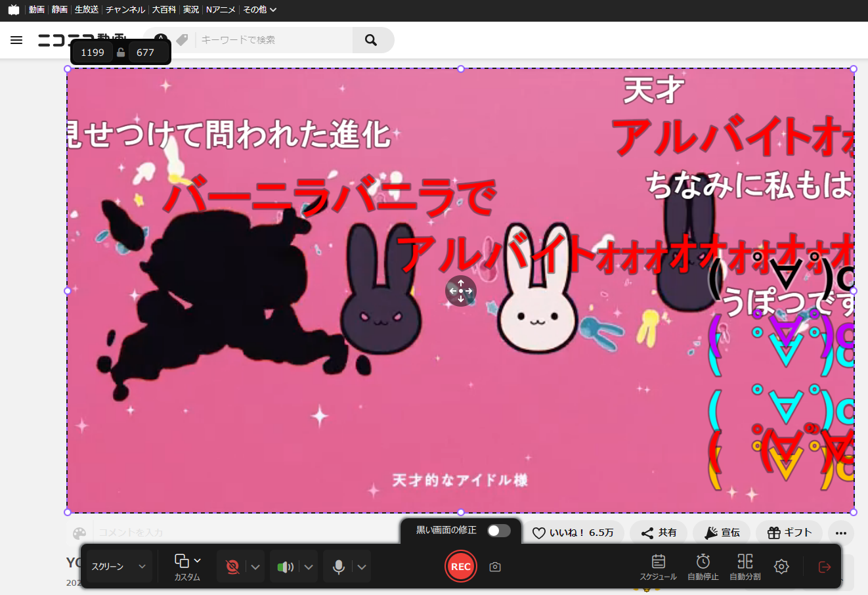Click the いいね! like button
Screen dimensions: 868x595
click(573, 533)
